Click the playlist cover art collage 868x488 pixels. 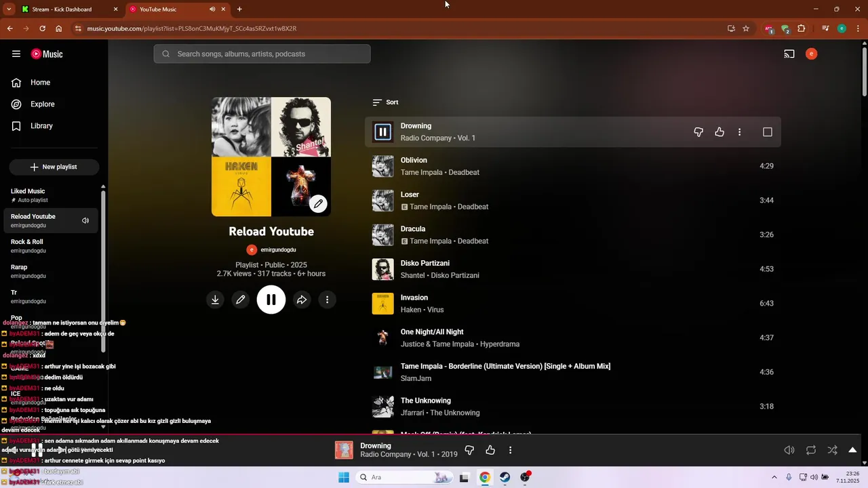point(271,157)
